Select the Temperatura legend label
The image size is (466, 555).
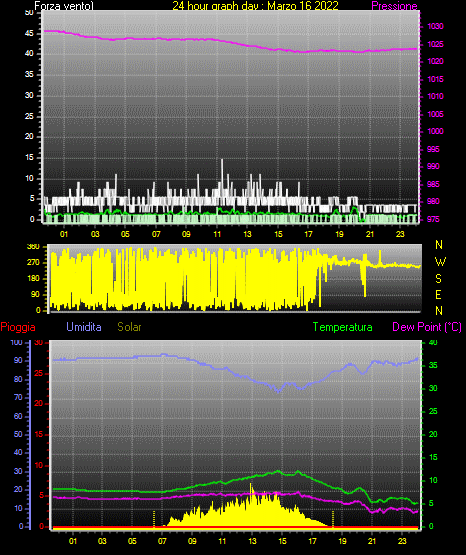pyautogui.click(x=343, y=327)
